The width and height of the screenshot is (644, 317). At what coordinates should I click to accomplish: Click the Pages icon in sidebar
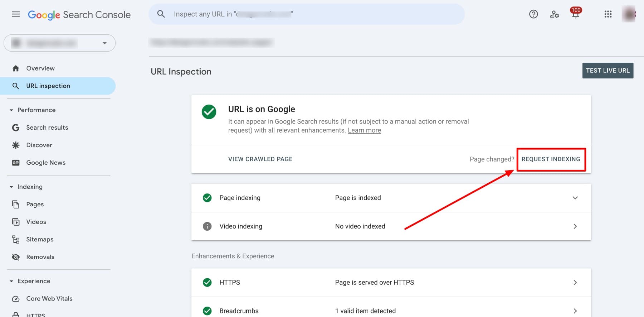tap(16, 204)
